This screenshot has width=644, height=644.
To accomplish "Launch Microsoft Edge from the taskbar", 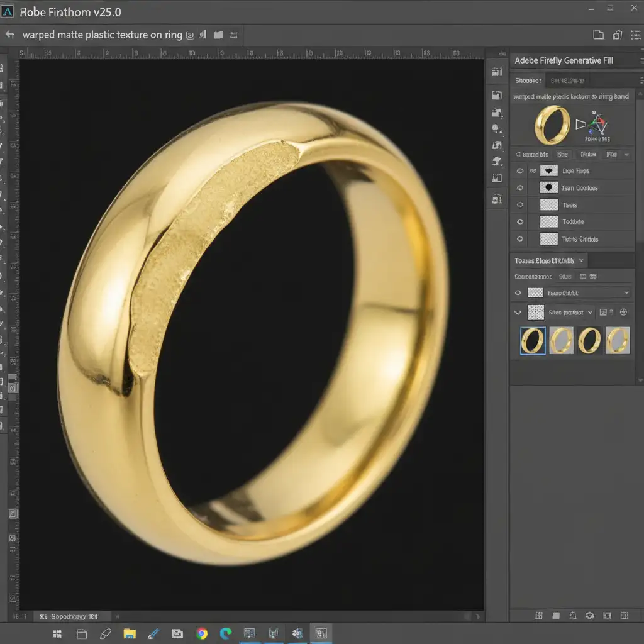I will pyautogui.click(x=225, y=633).
